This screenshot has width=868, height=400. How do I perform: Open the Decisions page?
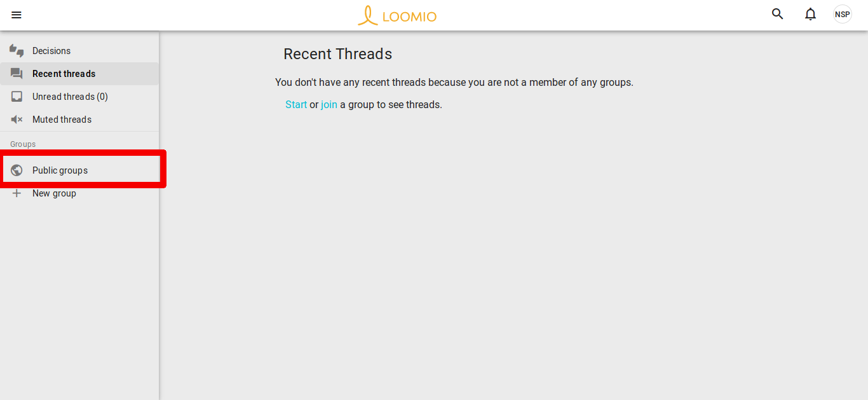click(x=51, y=51)
